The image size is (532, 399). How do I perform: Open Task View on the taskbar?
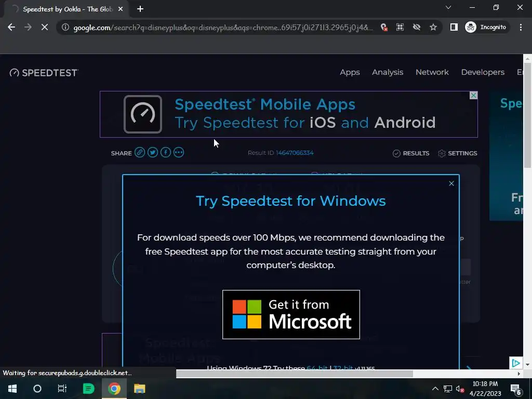62,389
